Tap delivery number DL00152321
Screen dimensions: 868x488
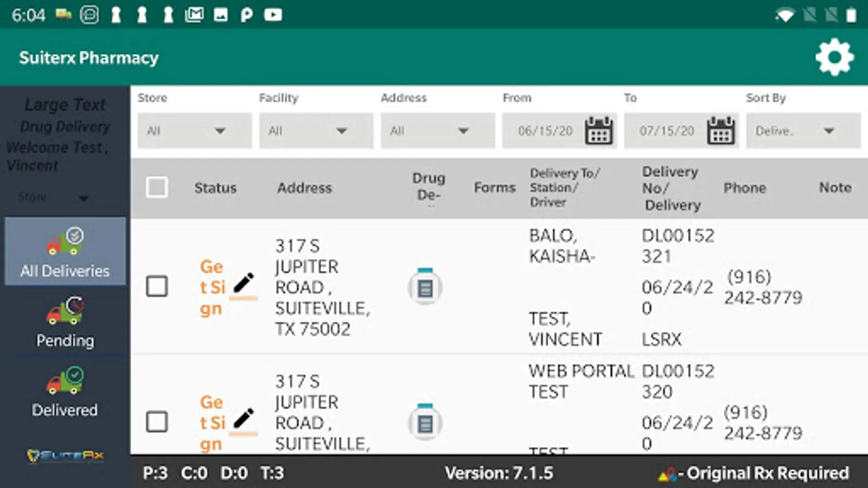[678, 246]
